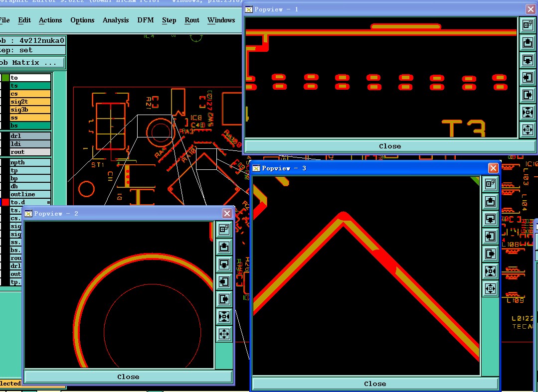538x392 pixels.
Task: Click the job name field '4v212nuka0'
Action: 32,40
